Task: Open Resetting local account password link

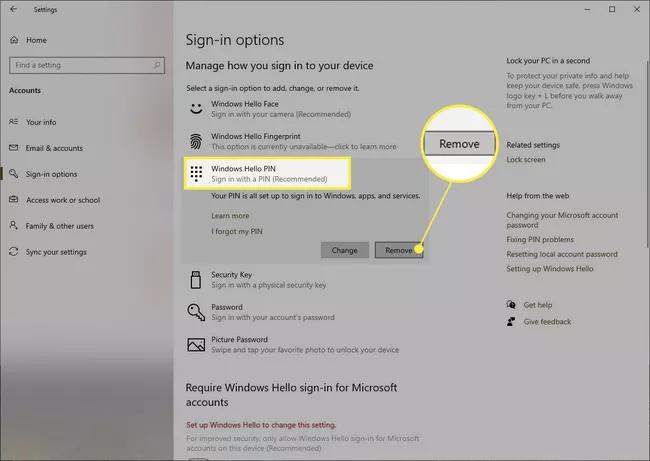Action: point(562,254)
